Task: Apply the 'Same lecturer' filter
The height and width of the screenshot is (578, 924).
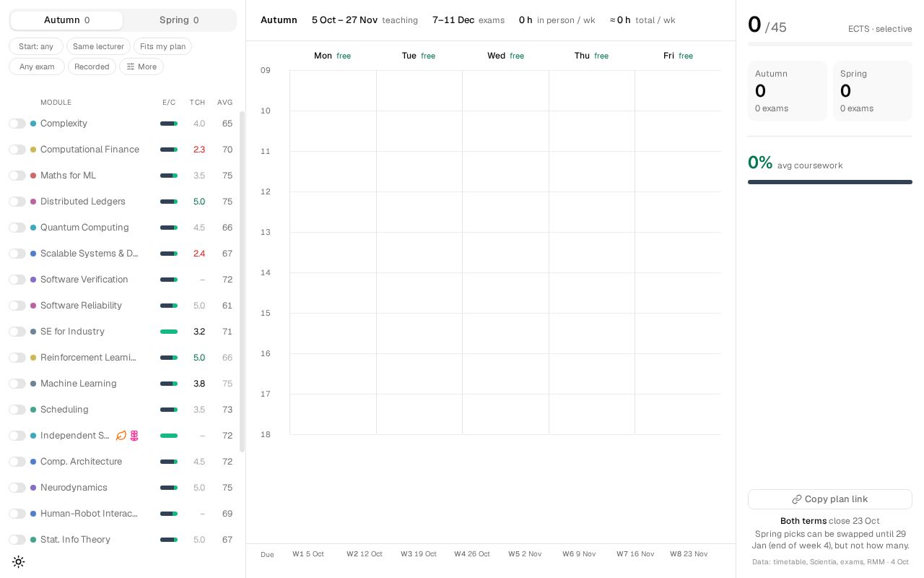Action: 98,46
